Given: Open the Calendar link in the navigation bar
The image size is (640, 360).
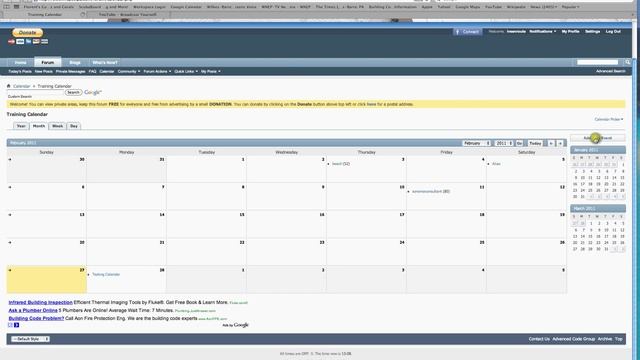Looking at the screenshot, I should (x=107, y=71).
